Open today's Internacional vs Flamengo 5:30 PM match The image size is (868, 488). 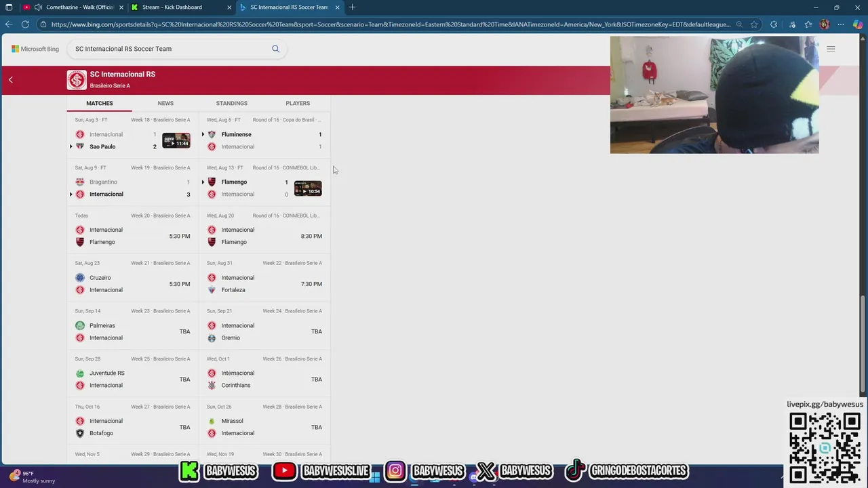pyautogui.click(x=133, y=230)
